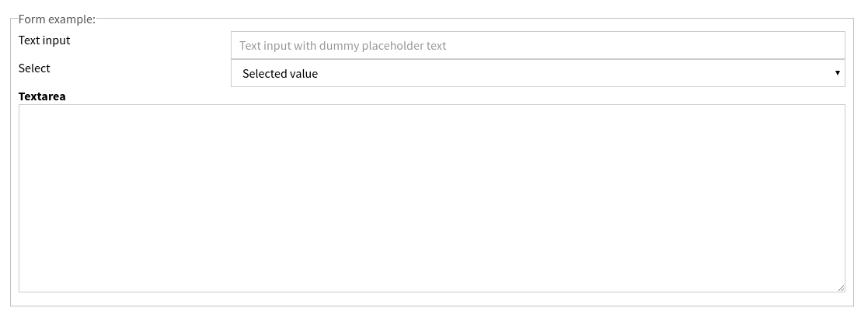Click the resize handle of the textarea
Image resolution: width=868 pixels, height=322 pixels.
tap(841, 288)
